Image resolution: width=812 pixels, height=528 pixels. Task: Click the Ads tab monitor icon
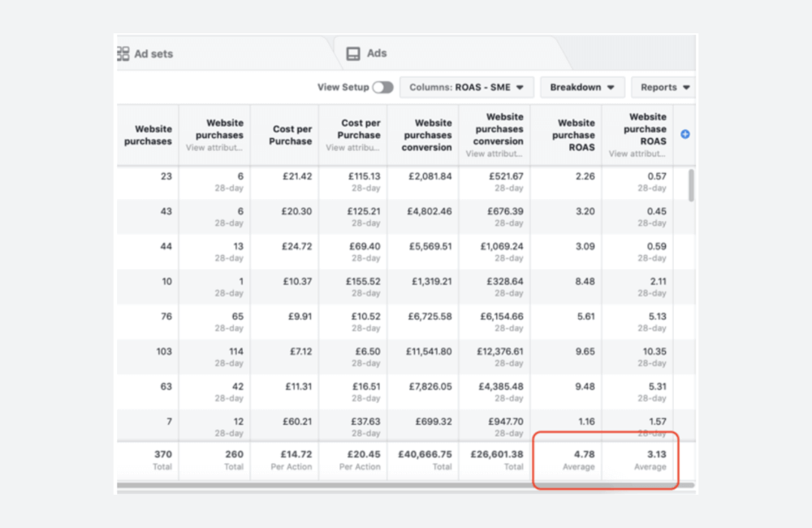353,54
